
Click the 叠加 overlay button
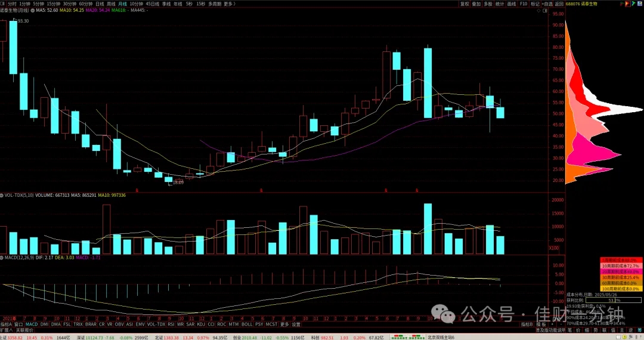(x=476, y=4)
